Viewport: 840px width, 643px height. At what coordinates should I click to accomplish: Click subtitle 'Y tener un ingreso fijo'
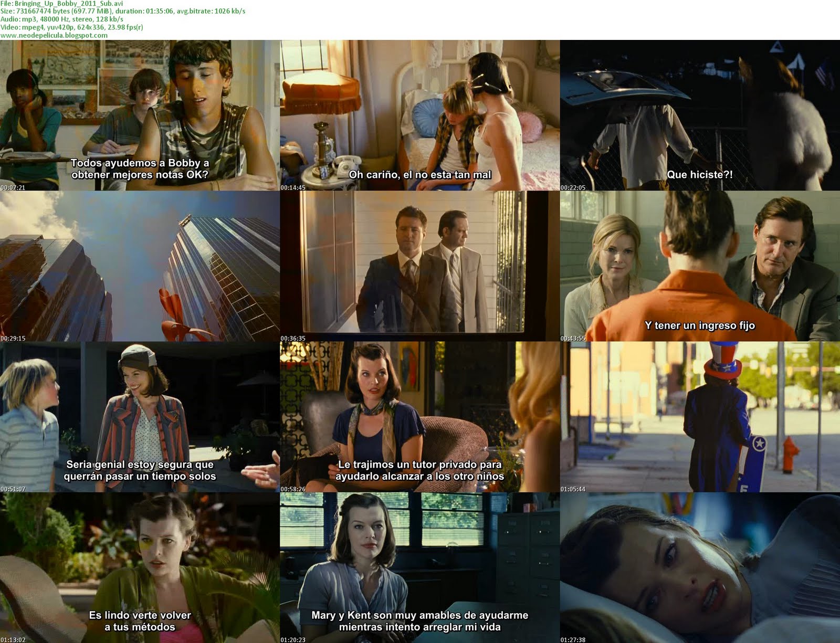click(x=700, y=325)
